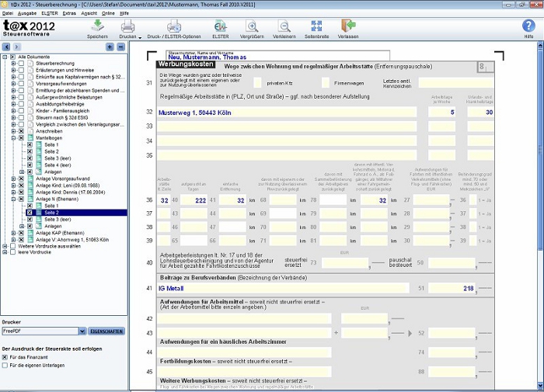
Task: Click the IG Metall field
Action: click(x=283, y=288)
